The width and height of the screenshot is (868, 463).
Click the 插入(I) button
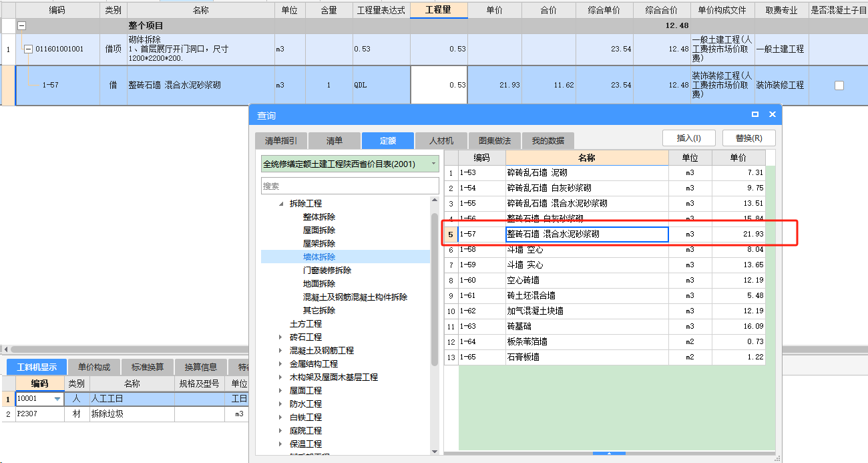[689, 138]
